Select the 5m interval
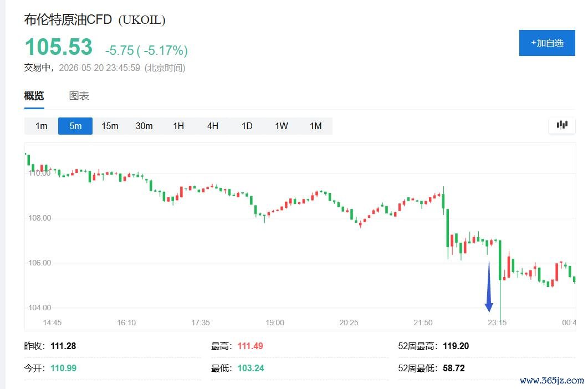This screenshot has width=588, height=389. point(75,126)
